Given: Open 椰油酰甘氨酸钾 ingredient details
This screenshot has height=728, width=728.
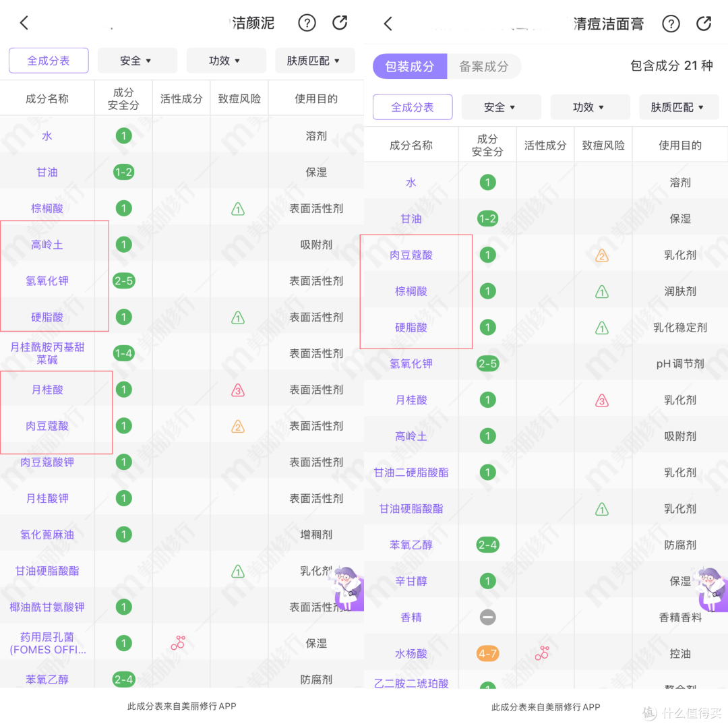Looking at the screenshot, I should coord(47,607).
